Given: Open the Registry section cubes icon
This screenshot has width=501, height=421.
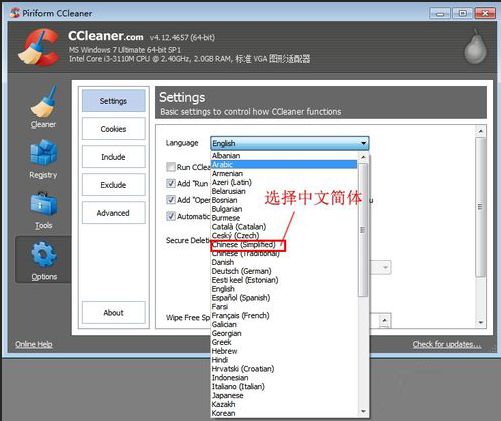Looking at the screenshot, I should point(44,153).
